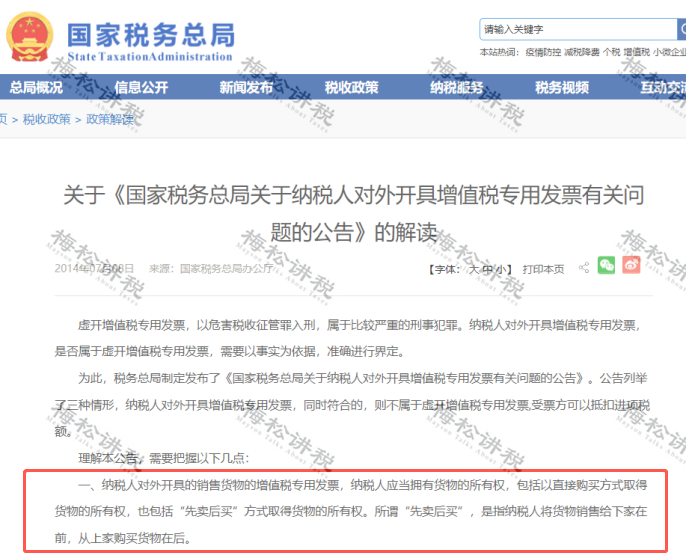Share the article via Weibo icon
Screen dimensions: 686x553
click(x=631, y=265)
